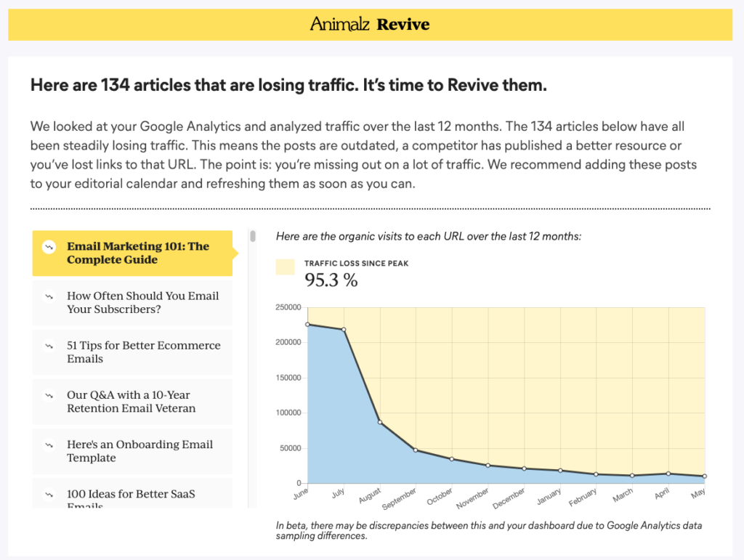744x560 pixels.
Task: Click trend icon beside 100 Ideas for Better SaaS
Action: (x=49, y=495)
